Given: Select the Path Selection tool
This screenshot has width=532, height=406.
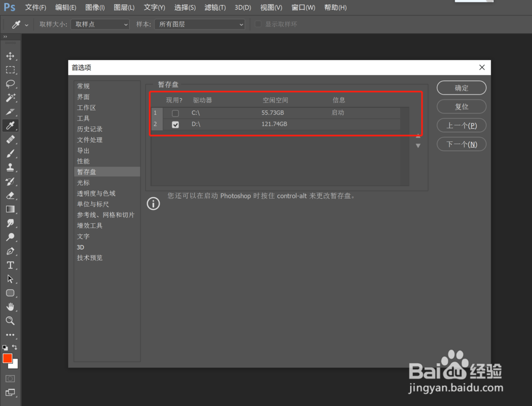Looking at the screenshot, I should (x=10, y=279).
